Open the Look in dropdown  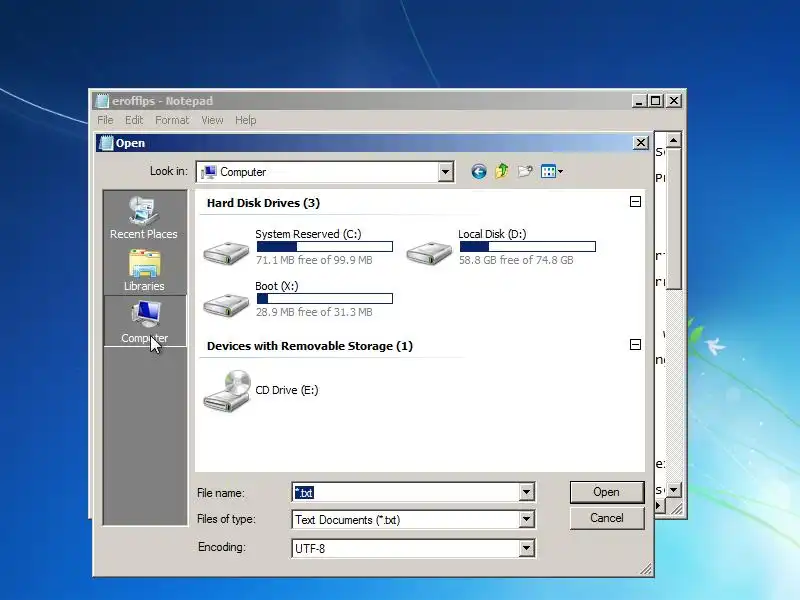pos(445,172)
